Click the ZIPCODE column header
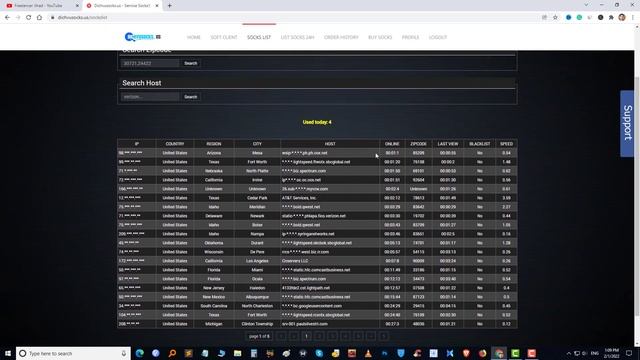Viewport: 640px width, 360px height. click(418, 144)
